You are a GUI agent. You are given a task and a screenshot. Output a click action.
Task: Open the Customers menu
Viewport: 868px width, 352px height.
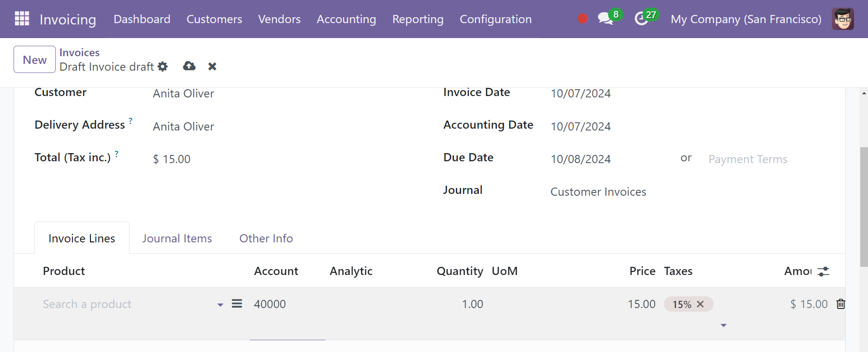click(214, 19)
